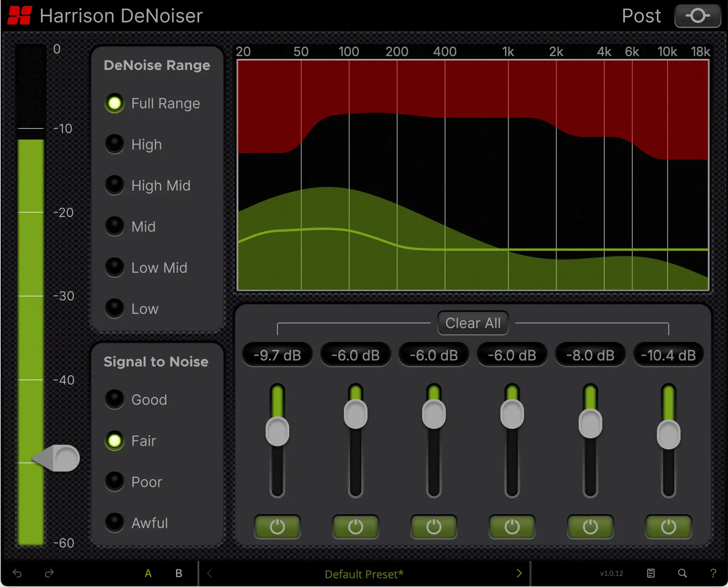Click the third band slider handle
The height and width of the screenshot is (587, 728).
[x=434, y=414]
